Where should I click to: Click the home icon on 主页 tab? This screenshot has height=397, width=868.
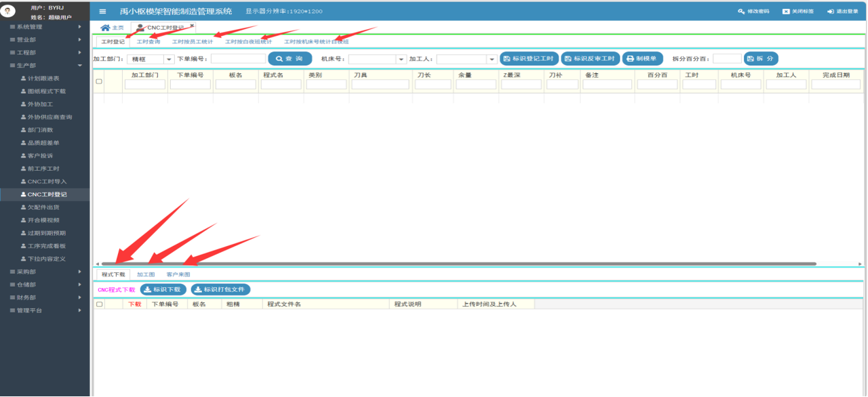pos(105,28)
